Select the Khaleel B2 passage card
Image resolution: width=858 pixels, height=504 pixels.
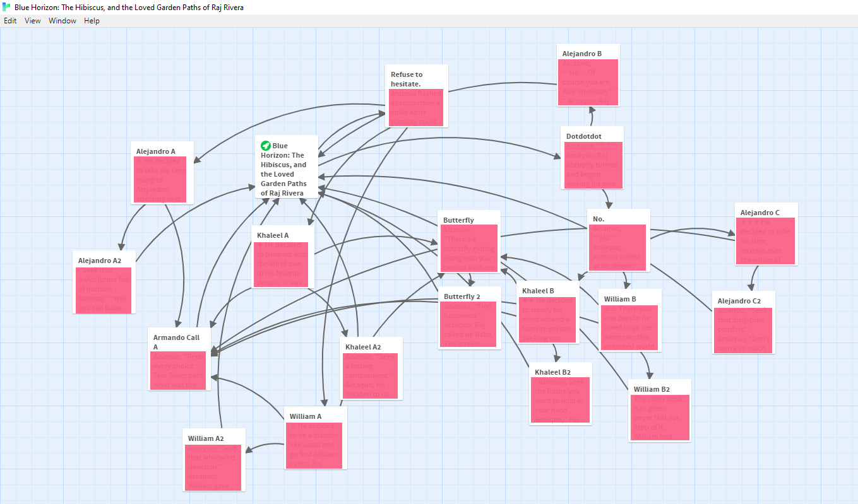(x=561, y=394)
